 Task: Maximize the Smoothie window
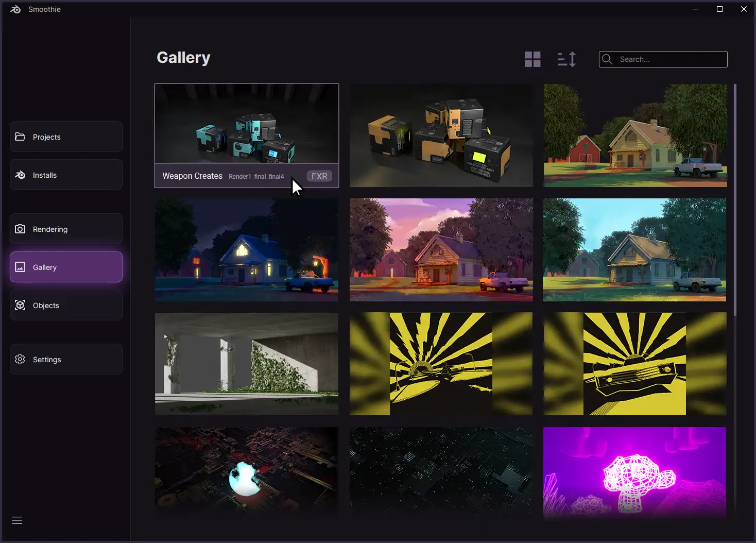(719, 9)
